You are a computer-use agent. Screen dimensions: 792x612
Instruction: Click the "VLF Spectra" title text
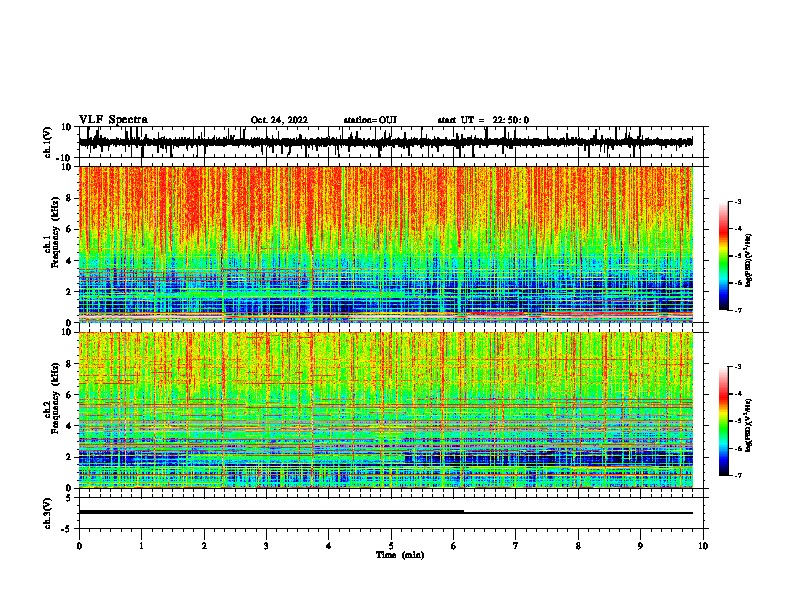coord(113,119)
